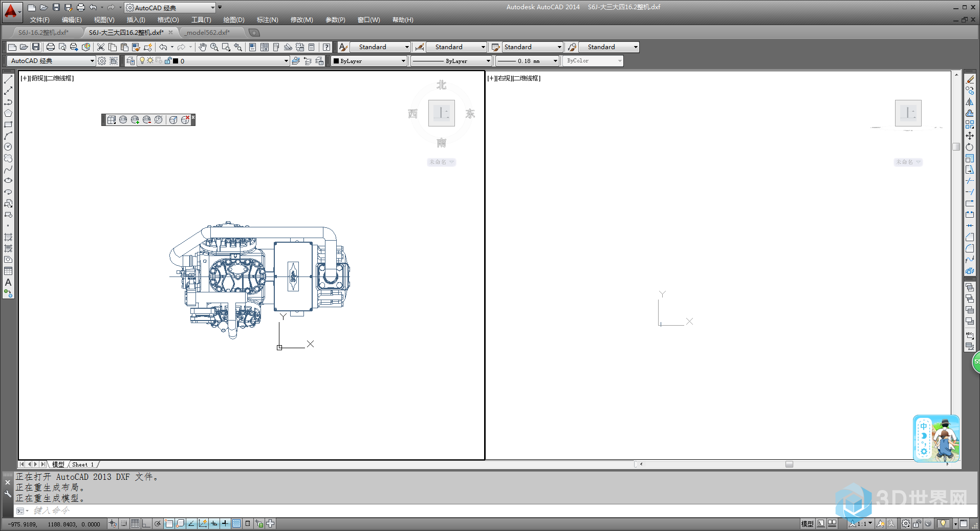
Task: Open the 视图(V) menu
Action: point(104,20)
